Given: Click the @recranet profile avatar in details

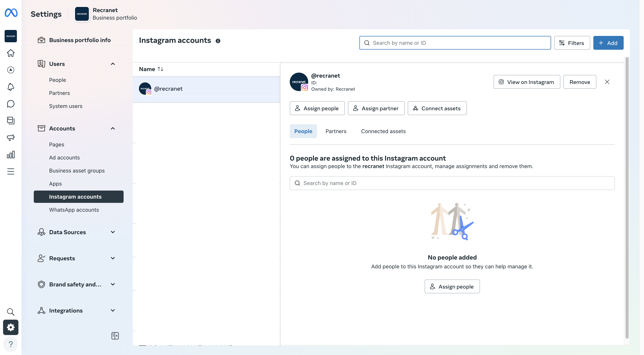Looking at the screenshot, I should click(x=299, y=82).
